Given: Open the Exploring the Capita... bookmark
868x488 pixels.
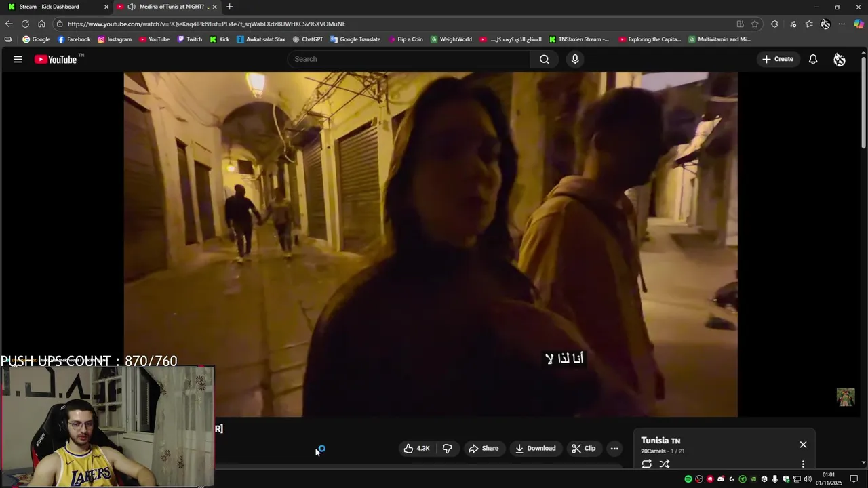Looking at the screenshot, I should pyautogui.click(x=650, y=39).
